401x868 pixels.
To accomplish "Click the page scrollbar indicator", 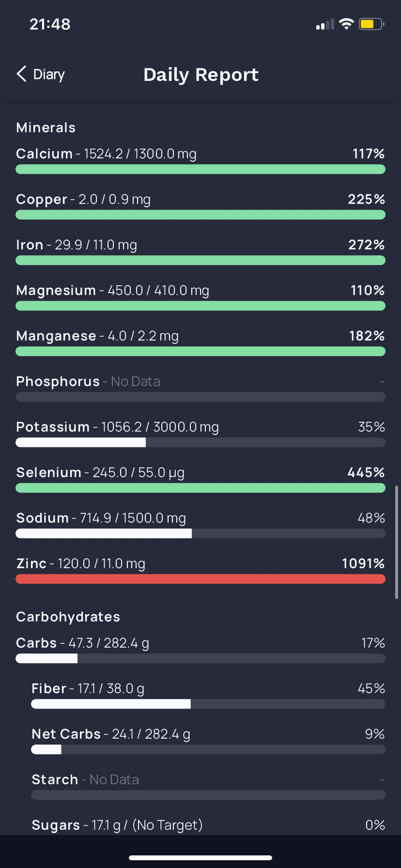I will (397, 542).
